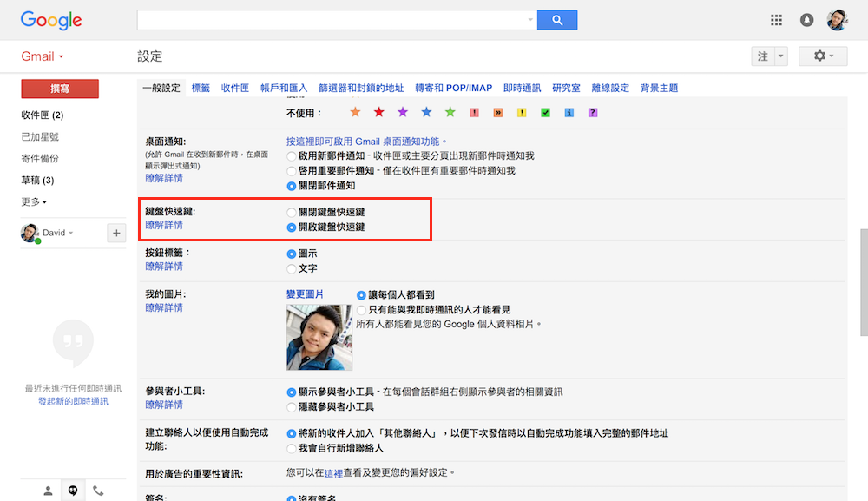Click the red 撰寫 compose button
The width and height of the screenshot is (868, 501).
pyautogui.click(x=60, y=89)
